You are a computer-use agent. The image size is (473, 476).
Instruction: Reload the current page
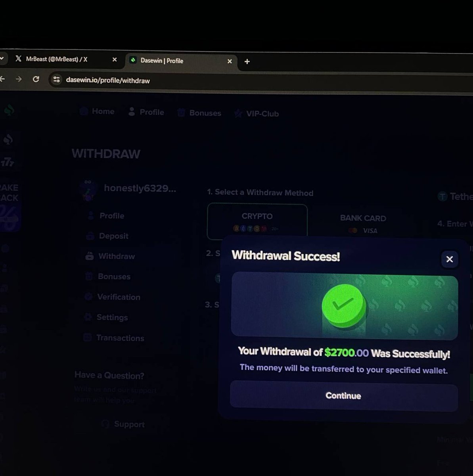tap(36, 79)
